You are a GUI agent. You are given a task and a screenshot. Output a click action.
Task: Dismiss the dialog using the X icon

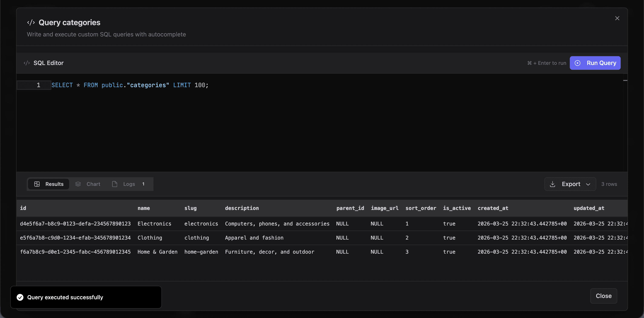tap(617, 18)
